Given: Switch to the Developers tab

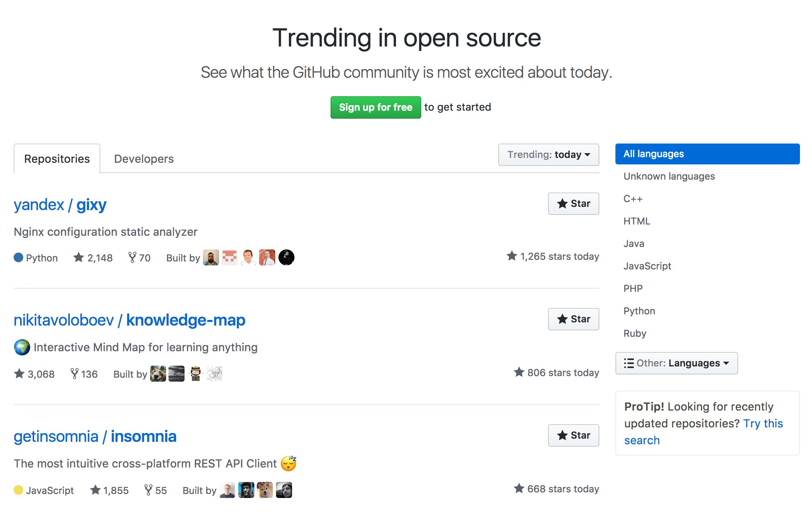Looking at the screenshot, I should [144, 159].
